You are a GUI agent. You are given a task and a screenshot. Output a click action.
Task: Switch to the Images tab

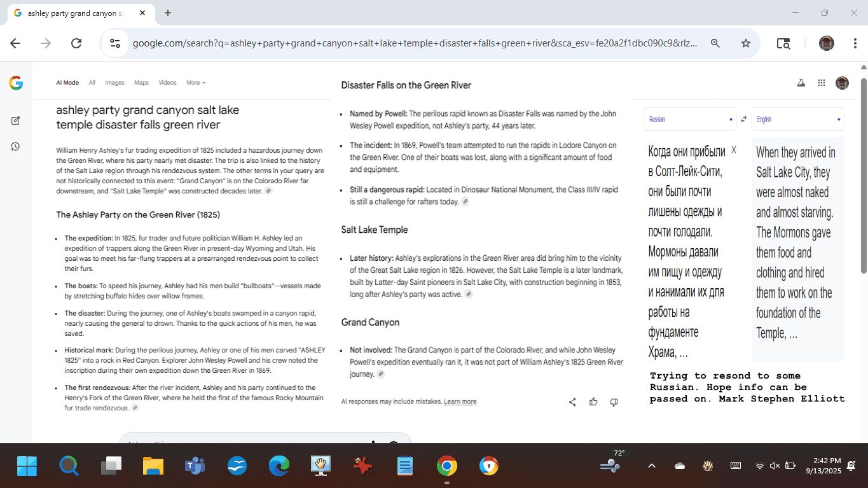tap(114, 83)
